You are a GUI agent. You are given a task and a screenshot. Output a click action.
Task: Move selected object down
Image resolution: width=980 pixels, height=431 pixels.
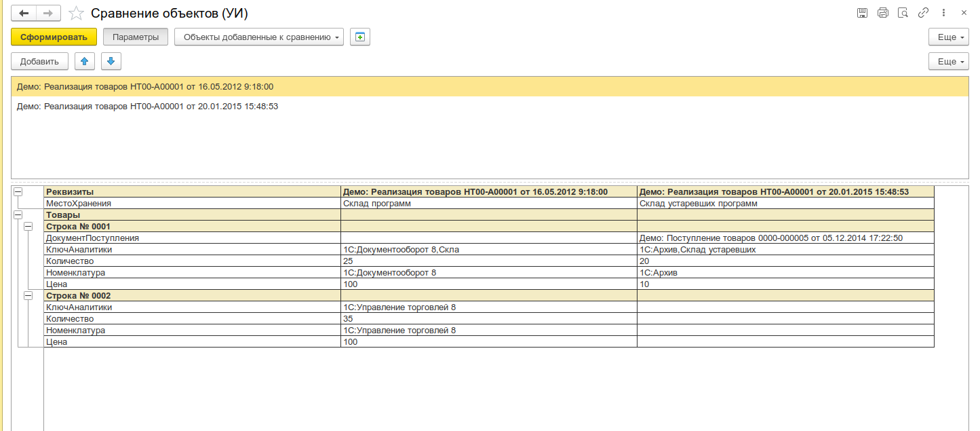pyautogui.click(x=111, y=61)
